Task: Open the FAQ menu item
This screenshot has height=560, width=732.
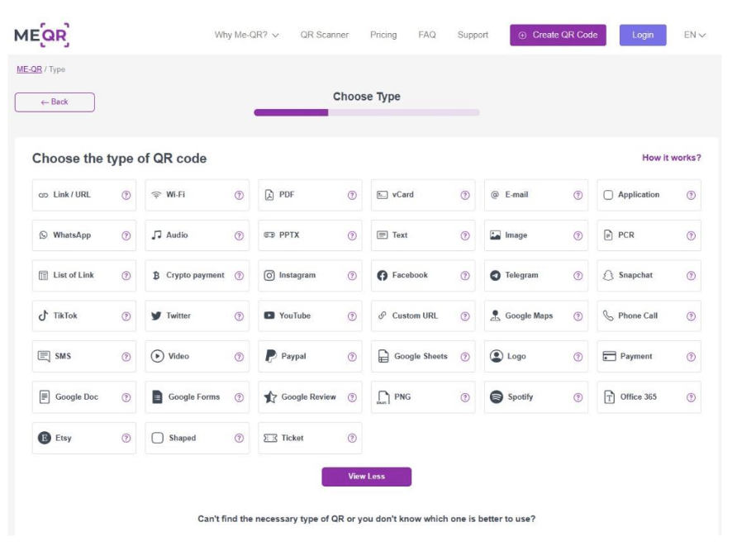Action: (426, 35)
